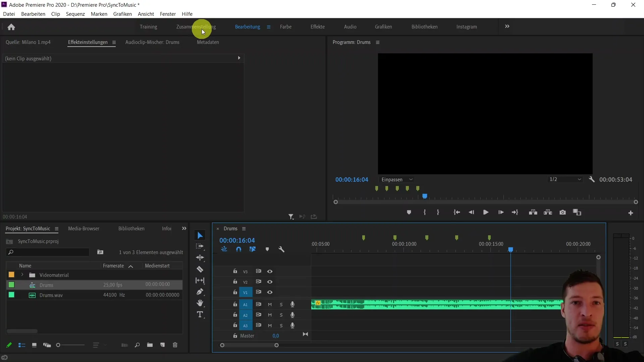Viewport: 644px width, 362px height.
Task: Open the Programm: Drums panel menu
Action: (378, 43)
